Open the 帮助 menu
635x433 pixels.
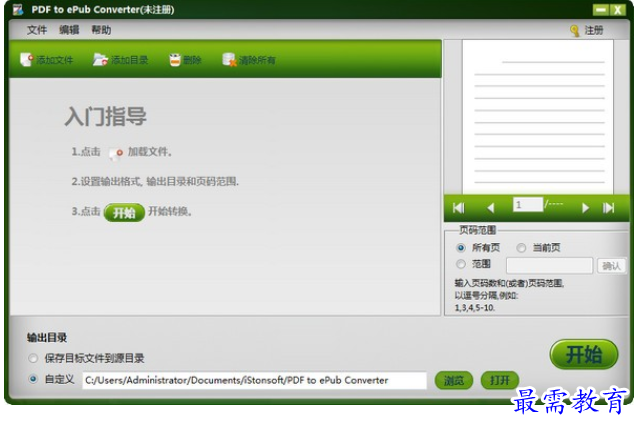coord(101,30)
